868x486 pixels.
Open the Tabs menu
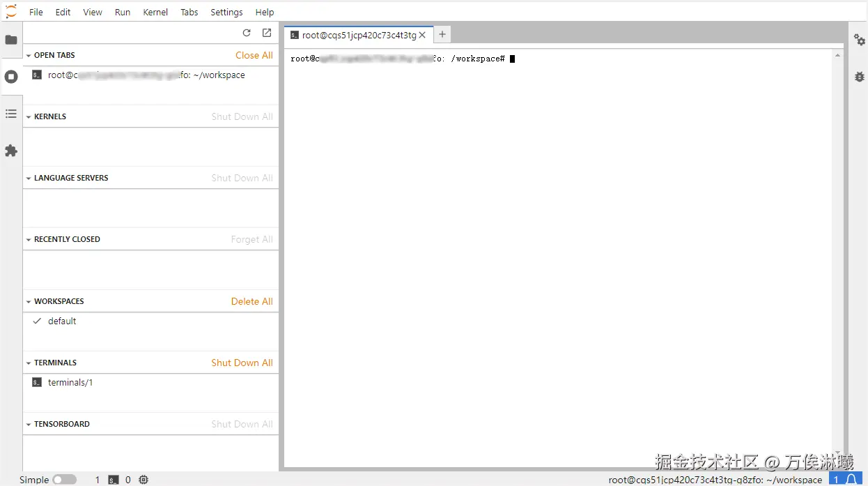click(x=189, y=12)
